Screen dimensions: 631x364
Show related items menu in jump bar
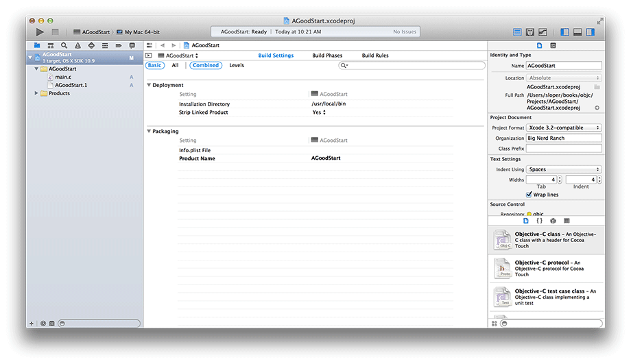[x=150, y=45]
